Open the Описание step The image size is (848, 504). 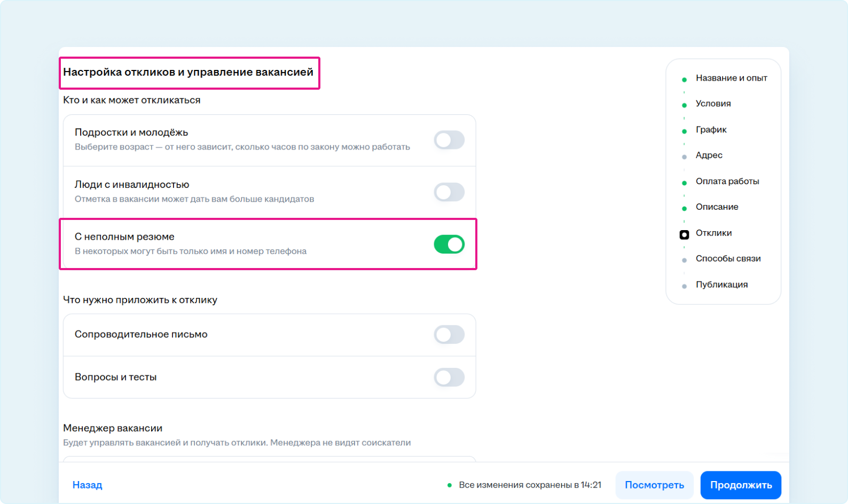(717, 207)
